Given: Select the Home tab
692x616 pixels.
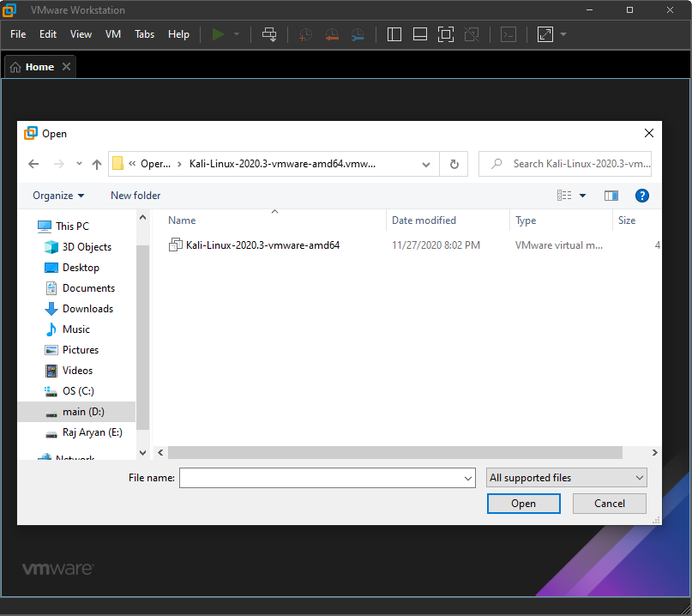Looking at the screenshot, I should tap(39, 67).
